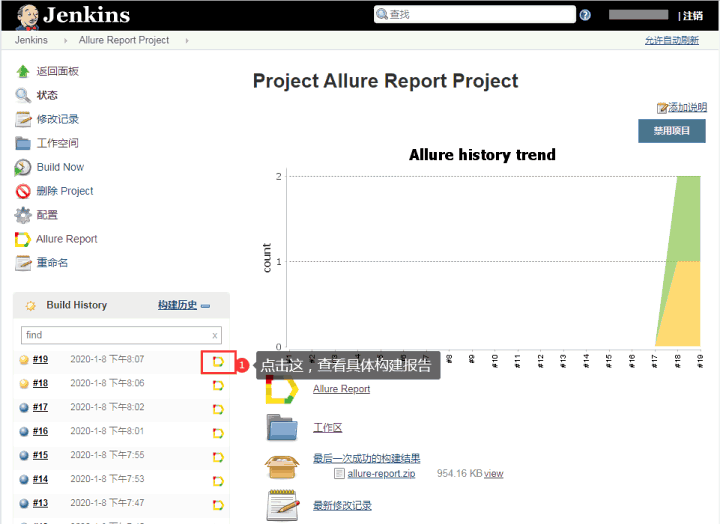
Task: Click the package box icon for last successful build
Action: pos(282,467)
